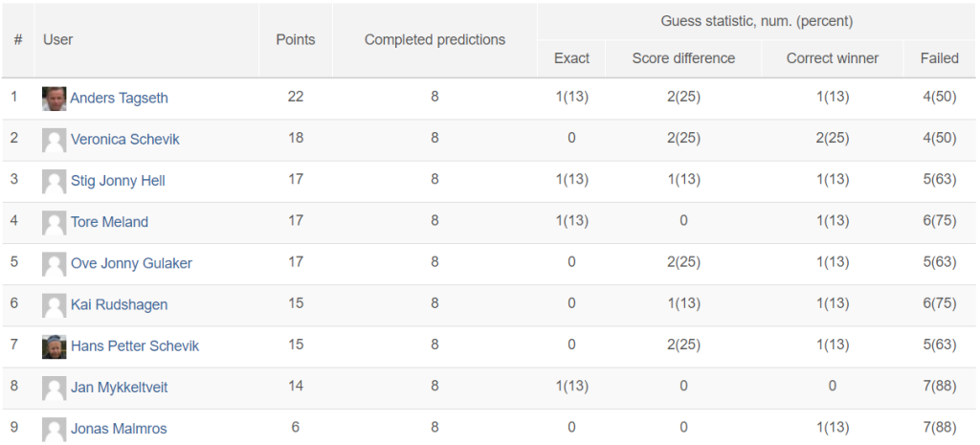This screenshot has width=980, height=445.
Task: Visit Veronica Schevik's user page
Action: (125, 140)
